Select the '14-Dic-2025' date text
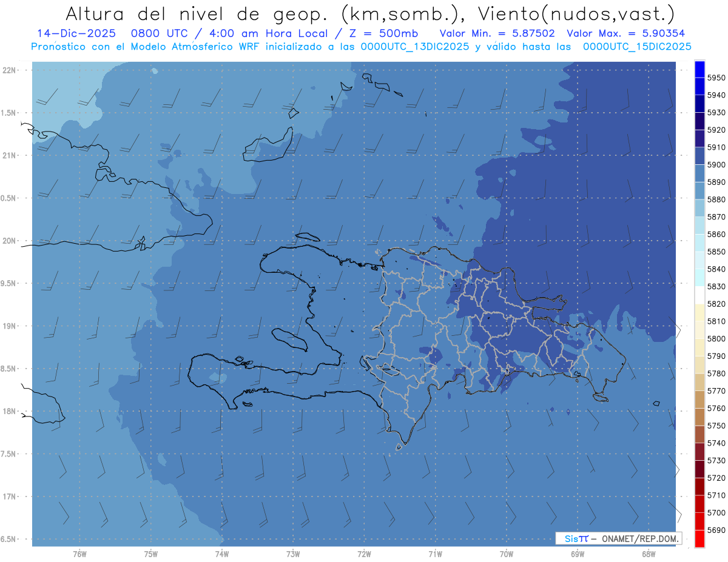The image size is (728, 562). (75, 33)
